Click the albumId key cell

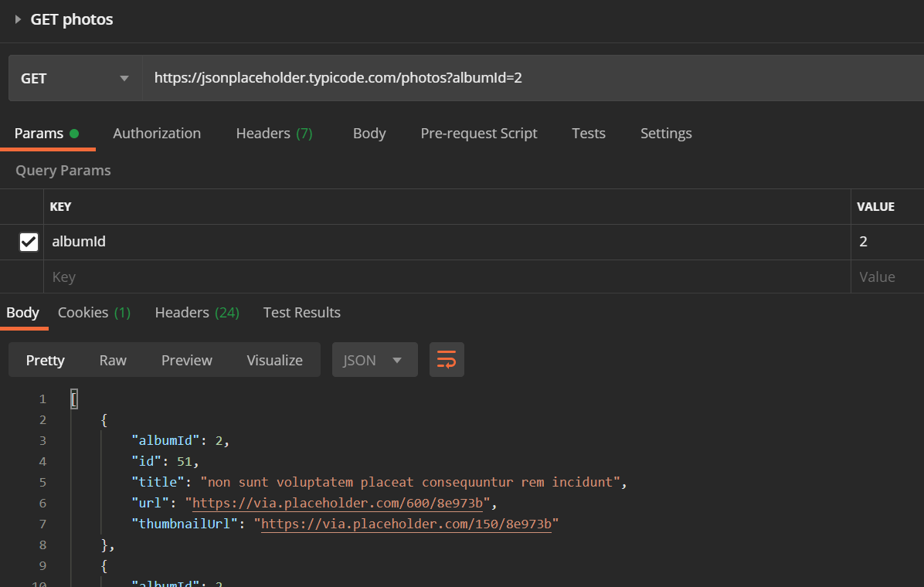click(x=447, y=243)
